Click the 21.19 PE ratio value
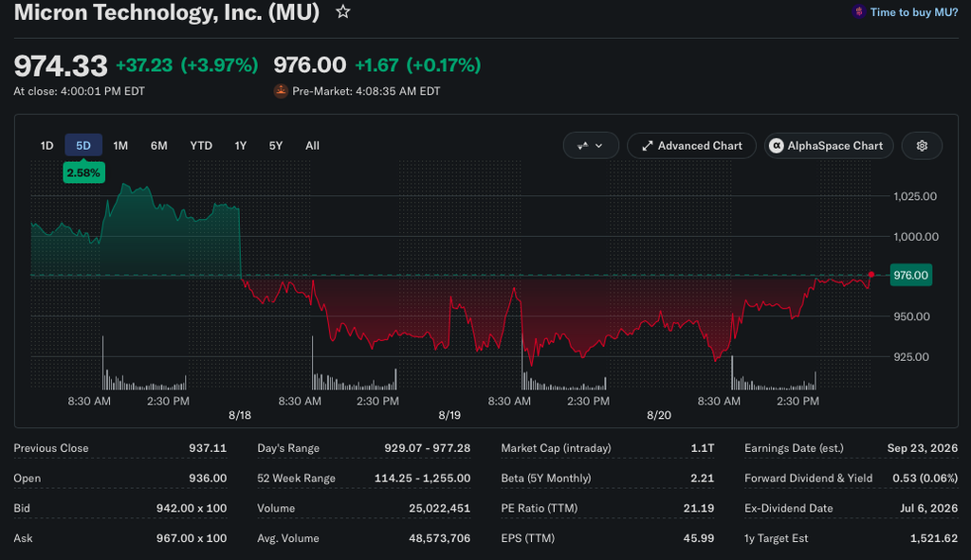Screen dimensions: 971x560 coord(699,508)
